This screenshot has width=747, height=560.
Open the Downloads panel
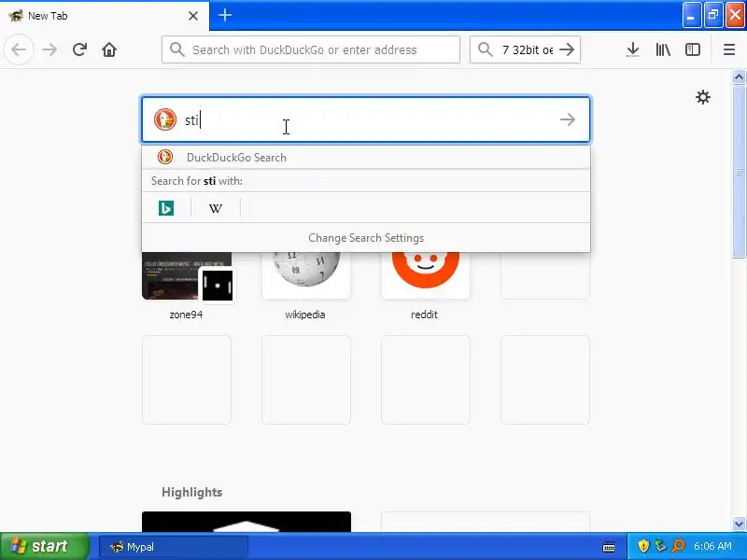(x=633, y=49)
